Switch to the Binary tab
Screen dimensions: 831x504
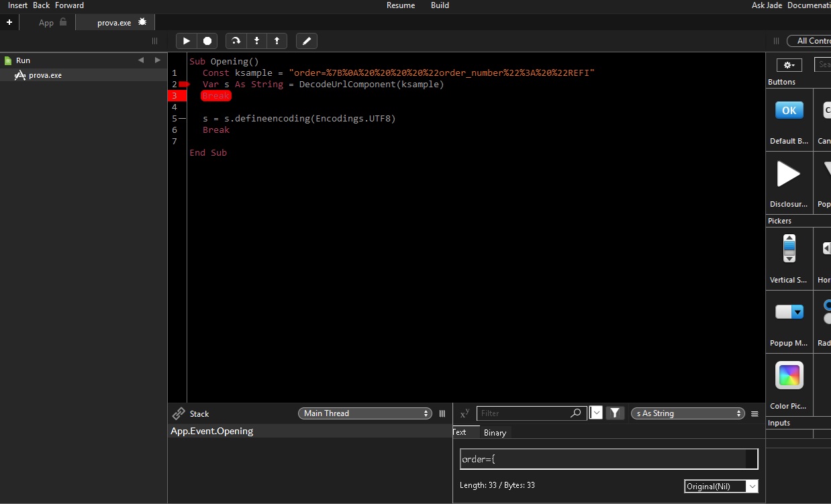[495, 433]
